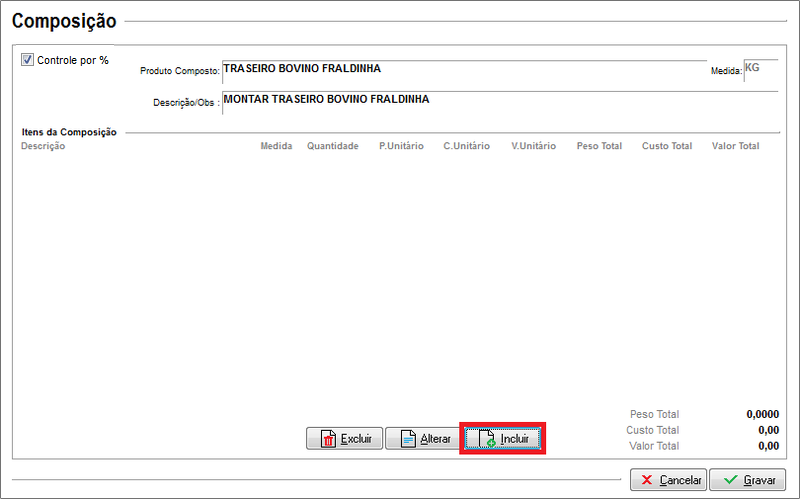Image resolution: width=800 pixels, height=499 pixels.
Task: Click the Peso Total value 0,0000
Action: (x=762, y=414)
